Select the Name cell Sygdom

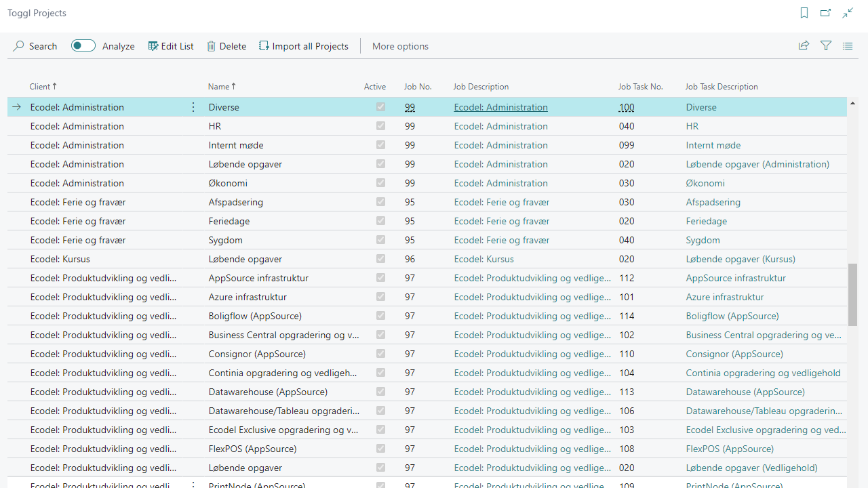tap(225, 240)
